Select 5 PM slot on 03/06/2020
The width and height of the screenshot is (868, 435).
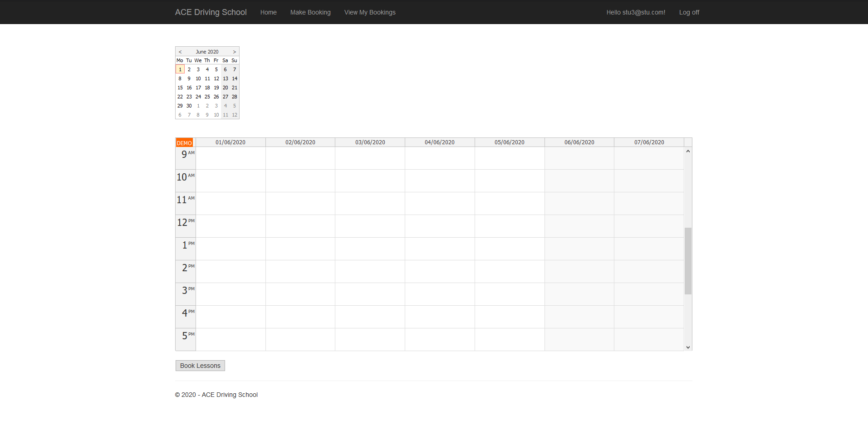click(370, 340)
